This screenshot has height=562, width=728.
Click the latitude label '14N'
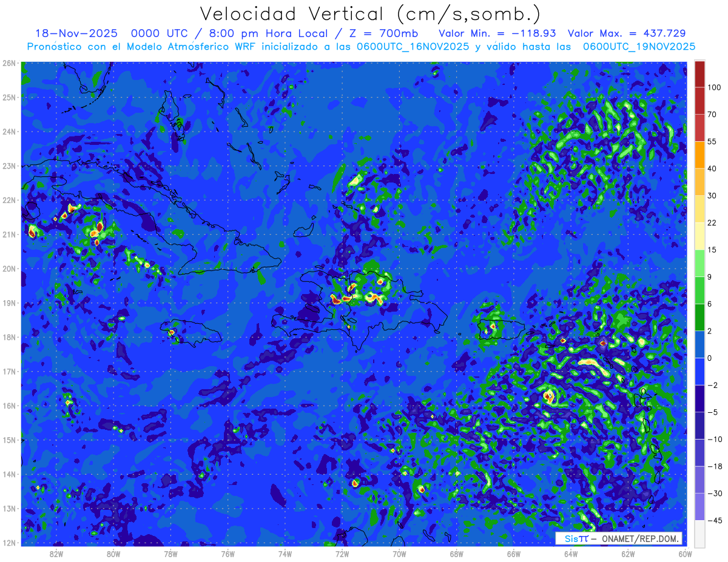[x=9, y=474]
